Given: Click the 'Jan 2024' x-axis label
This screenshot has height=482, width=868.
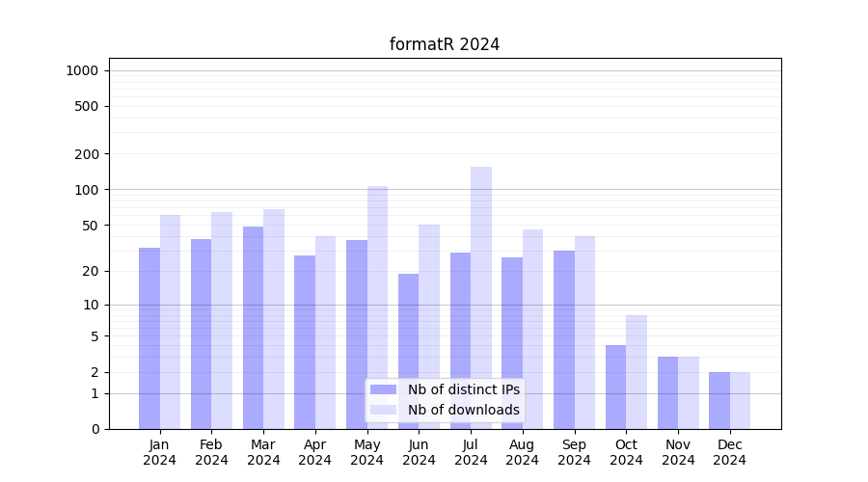Looking at the screenshot, I should 160,452.
